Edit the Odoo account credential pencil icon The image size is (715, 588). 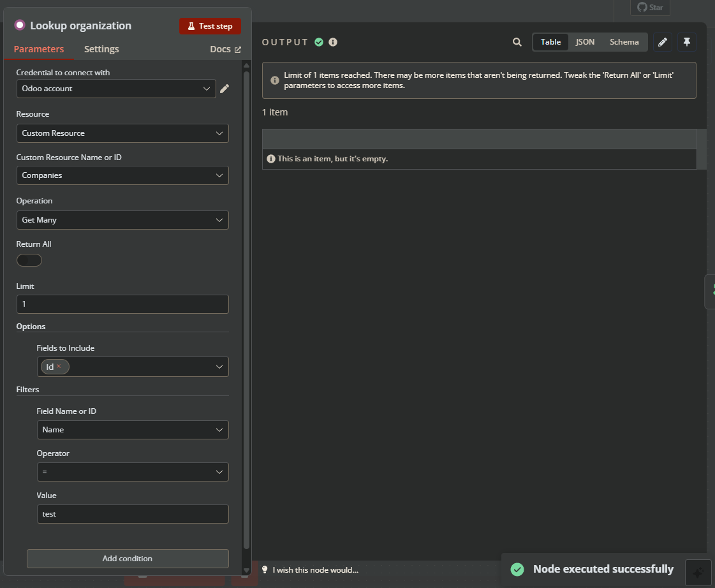[x=225, y=89]
